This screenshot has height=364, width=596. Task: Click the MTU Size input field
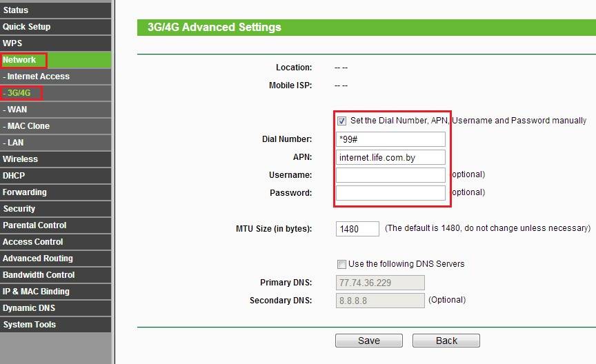357,229
